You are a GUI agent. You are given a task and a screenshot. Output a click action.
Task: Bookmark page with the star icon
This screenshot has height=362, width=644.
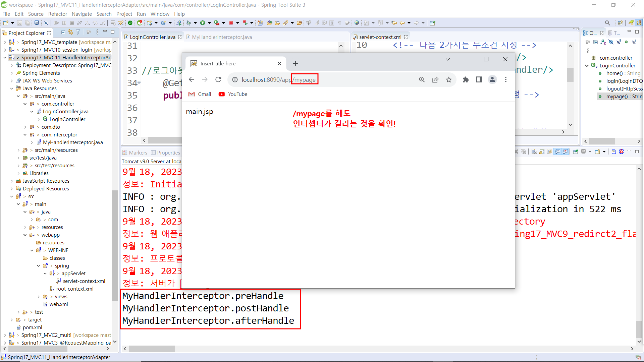pyautogui.click(x=449, y=80)
